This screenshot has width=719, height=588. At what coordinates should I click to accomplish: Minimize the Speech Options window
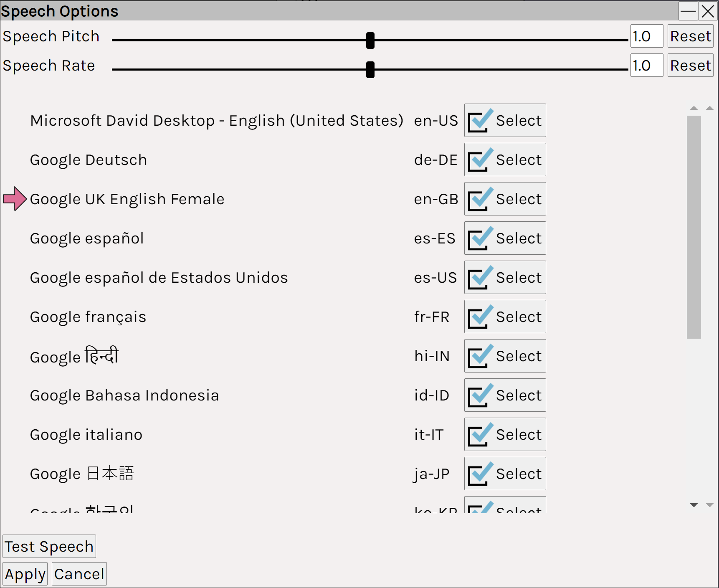click(x=688, y=11)
